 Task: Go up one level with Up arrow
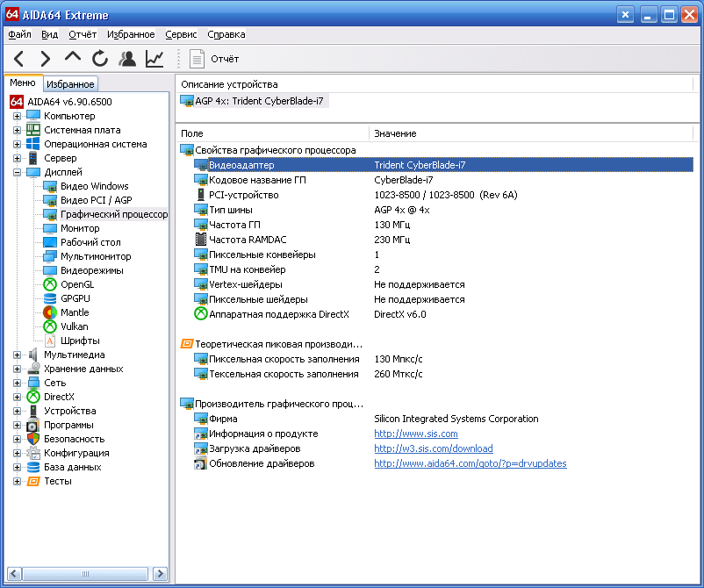(73, 58)
